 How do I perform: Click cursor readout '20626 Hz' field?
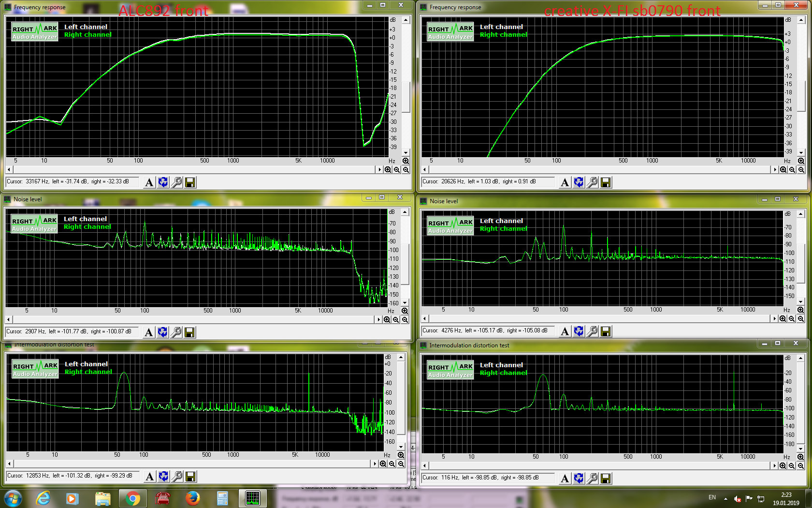click(488, 182)
